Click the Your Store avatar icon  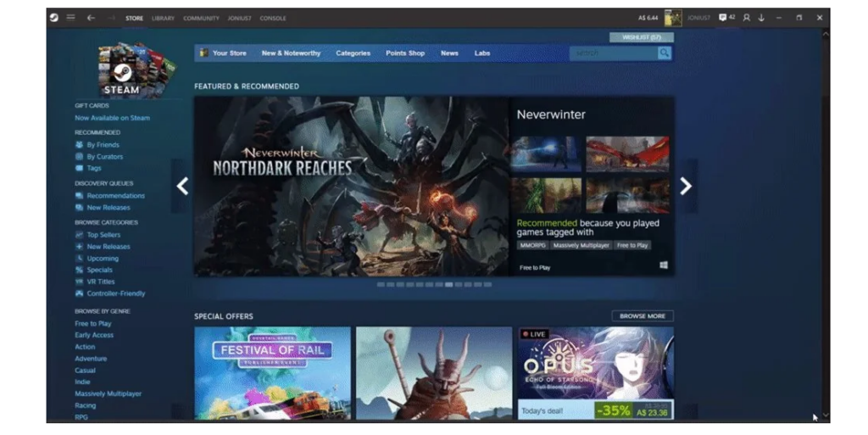click(x=203, y=53)
